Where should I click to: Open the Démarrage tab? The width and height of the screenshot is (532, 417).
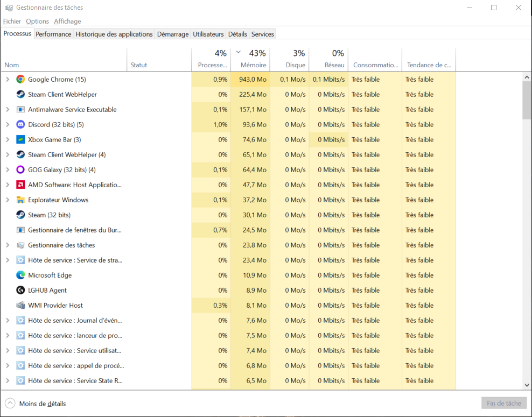[172, 34]
